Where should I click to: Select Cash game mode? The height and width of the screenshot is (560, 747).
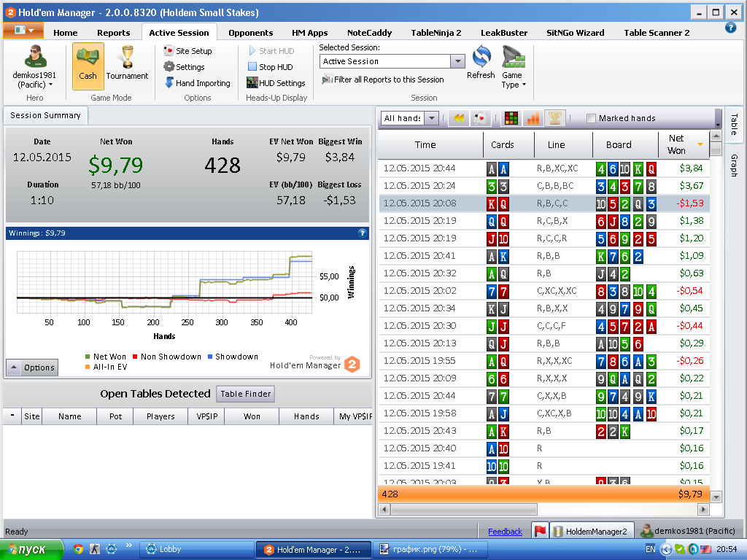pos(88,66)
